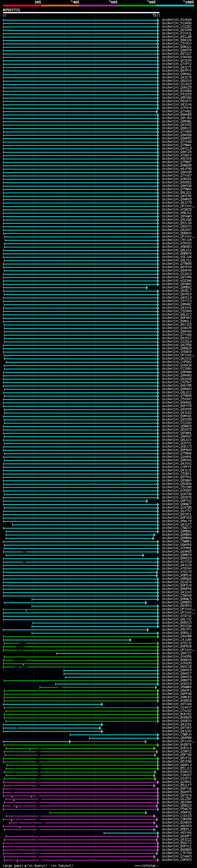
Task: Select the query name AV527771
Action: pyautogui.click(x=11, y=10)
